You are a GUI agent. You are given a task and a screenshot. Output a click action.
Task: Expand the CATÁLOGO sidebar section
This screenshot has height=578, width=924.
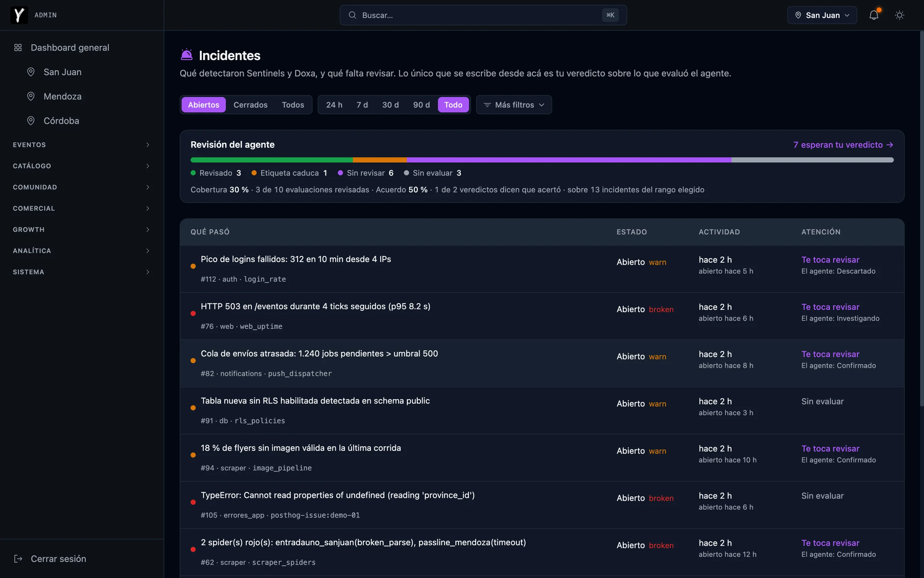(82, 166)
